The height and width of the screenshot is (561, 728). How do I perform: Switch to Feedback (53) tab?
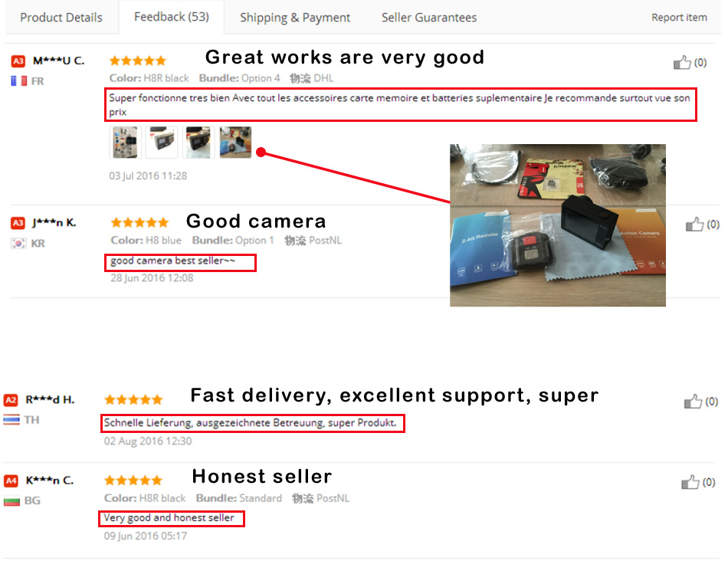pyautogui.click(x=172, y=17)
